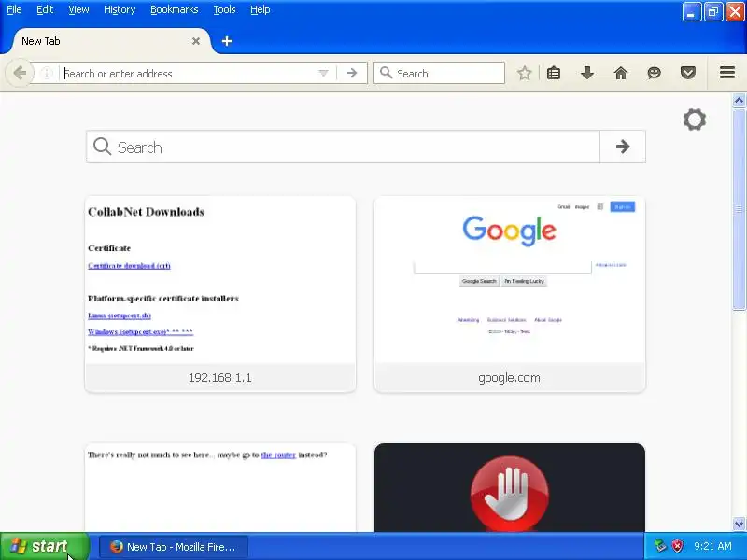Screen dimensions: 747x560
Task: Open the Google tile thumbnail
Action: click(510, 280)
